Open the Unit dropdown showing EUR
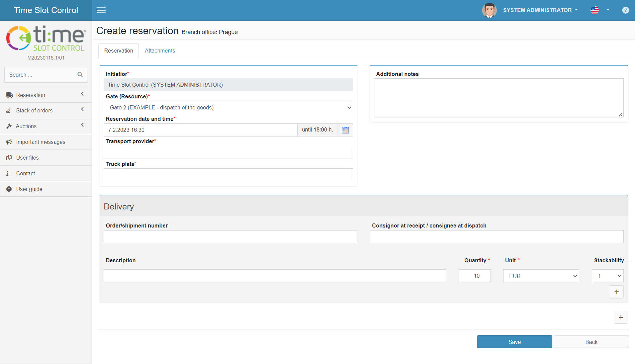 [x=541, y=276]
